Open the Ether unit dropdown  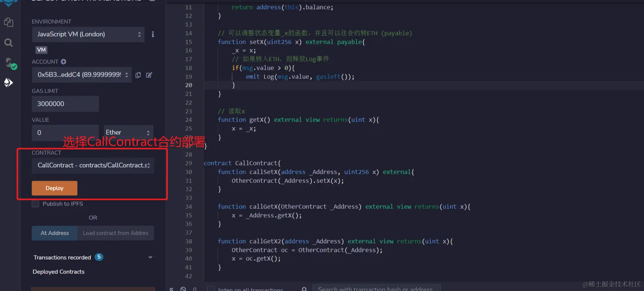(x=129, y=133)
